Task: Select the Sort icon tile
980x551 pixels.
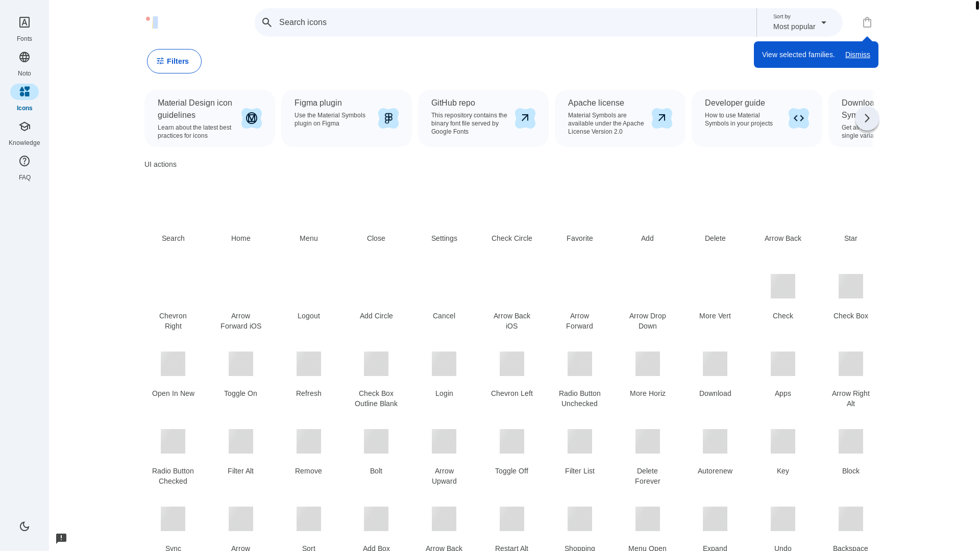Action: 308,519
